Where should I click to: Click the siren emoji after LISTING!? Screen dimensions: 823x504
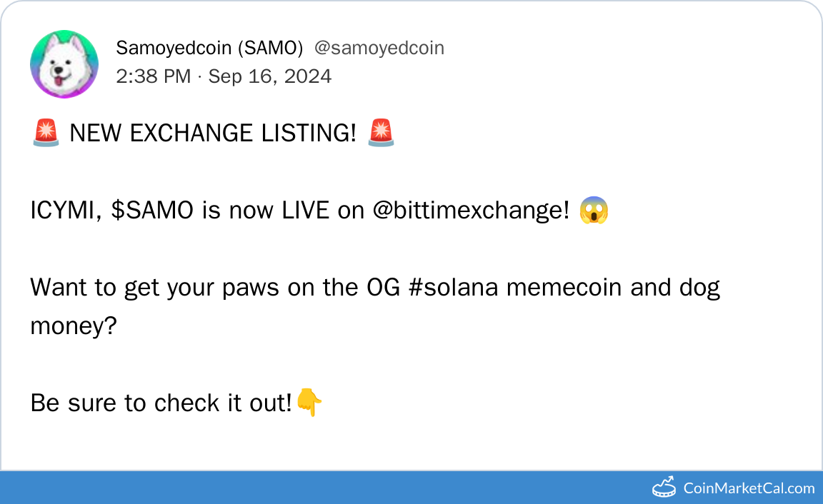pos(381,133)
